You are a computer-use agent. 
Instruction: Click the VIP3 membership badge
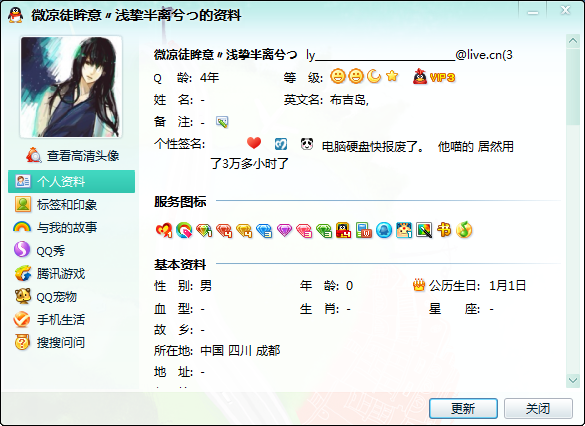[434, 77]
